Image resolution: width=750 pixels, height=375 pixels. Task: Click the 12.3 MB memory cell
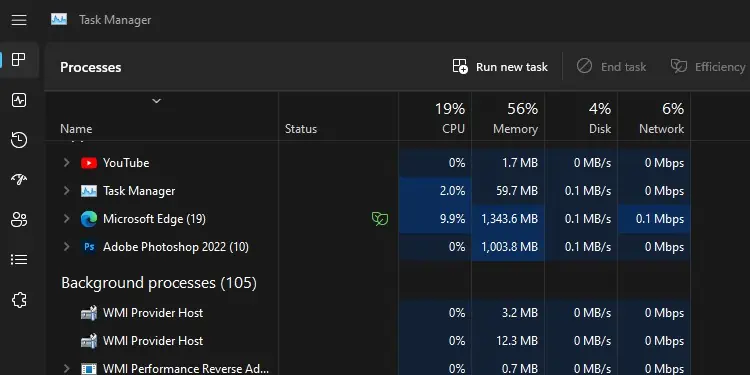coord(508,341)
